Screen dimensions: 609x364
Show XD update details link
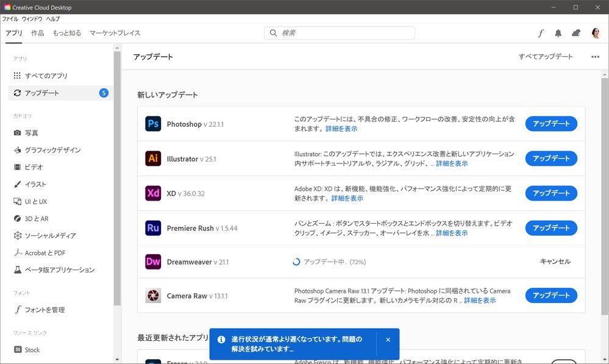point(347,198)
